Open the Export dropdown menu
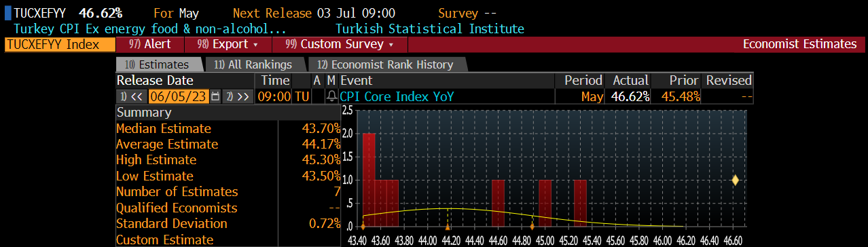This screenshot has height=247, width=868. (228, 44)
